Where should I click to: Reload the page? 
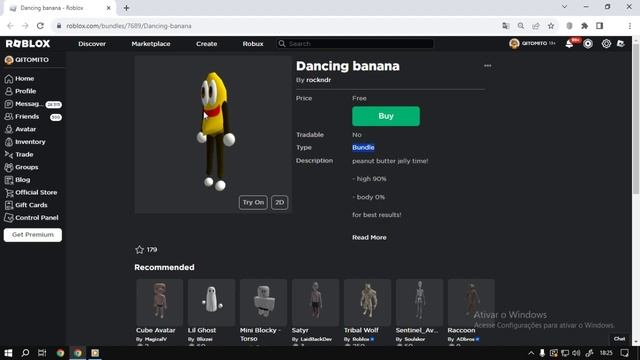40,26
